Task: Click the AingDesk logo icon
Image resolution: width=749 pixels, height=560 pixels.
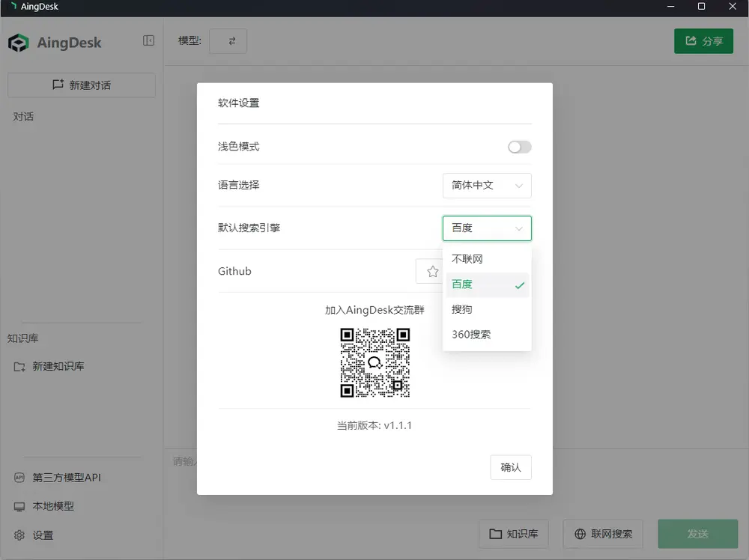Action: pyautogui.click(x=19, y=43)
